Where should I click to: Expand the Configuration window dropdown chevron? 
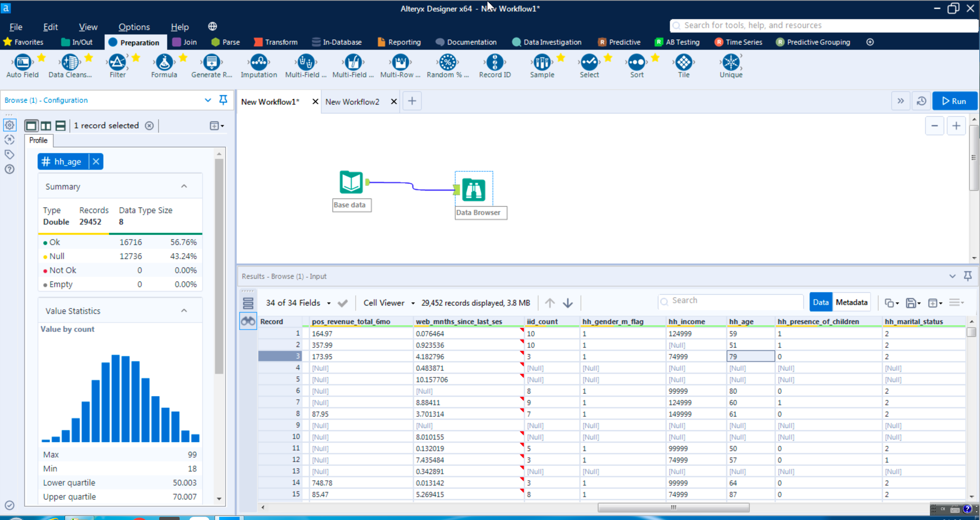pyautogui.click(x=208, y=100)
